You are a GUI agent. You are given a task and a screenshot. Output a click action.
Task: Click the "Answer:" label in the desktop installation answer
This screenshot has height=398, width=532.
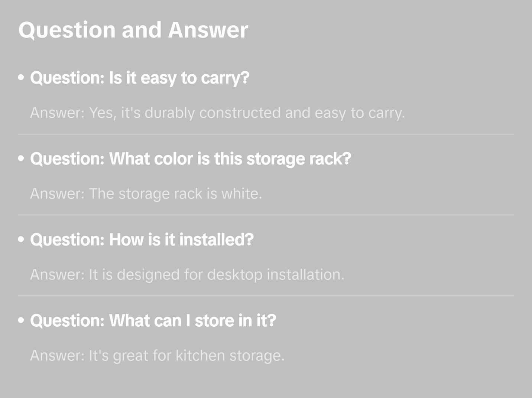click(58, 275)
